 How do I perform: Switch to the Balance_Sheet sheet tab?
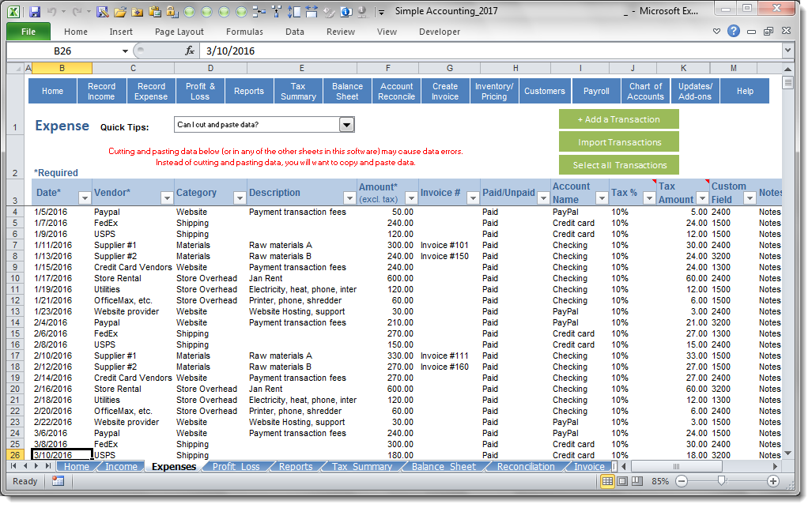(x=444, y=467)
